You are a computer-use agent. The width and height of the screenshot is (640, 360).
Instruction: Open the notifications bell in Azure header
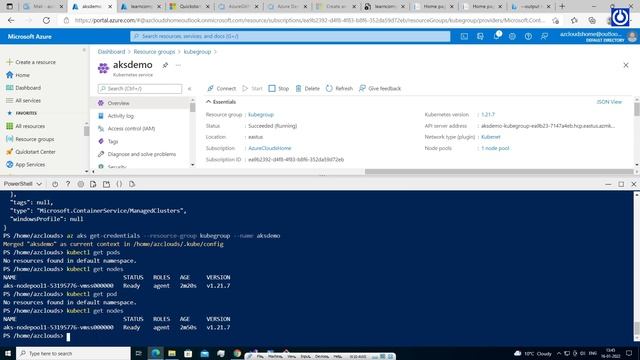497,36
